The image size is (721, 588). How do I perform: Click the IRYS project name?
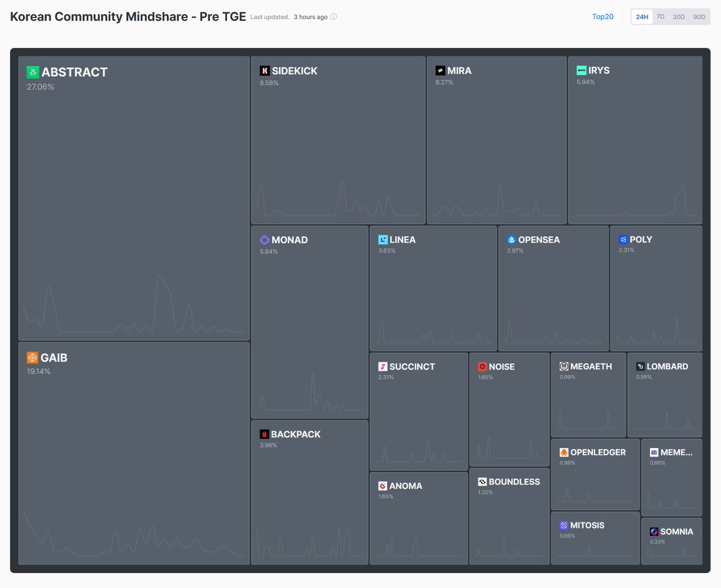tap(599, 70)
